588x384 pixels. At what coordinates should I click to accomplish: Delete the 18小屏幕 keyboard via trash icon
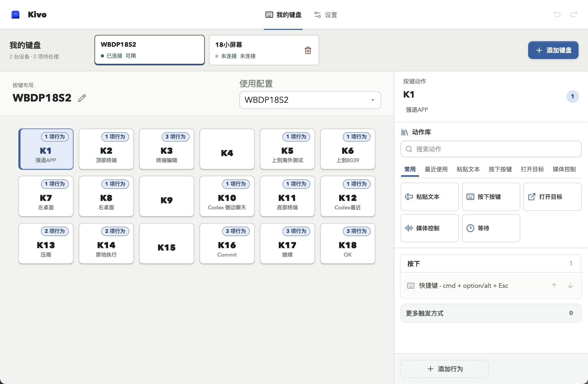tap(308, 50)
